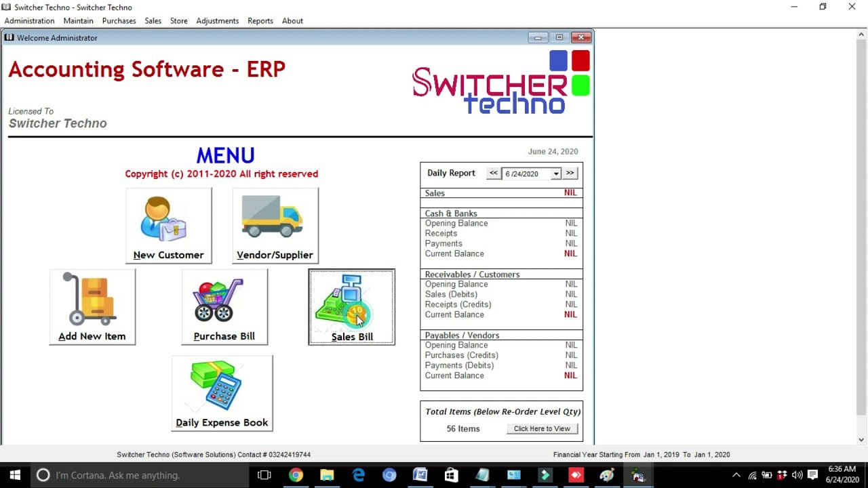This screenshot has height=488, width=868.
Task: Click Here to View re-order level items
Action: [542, 428]
